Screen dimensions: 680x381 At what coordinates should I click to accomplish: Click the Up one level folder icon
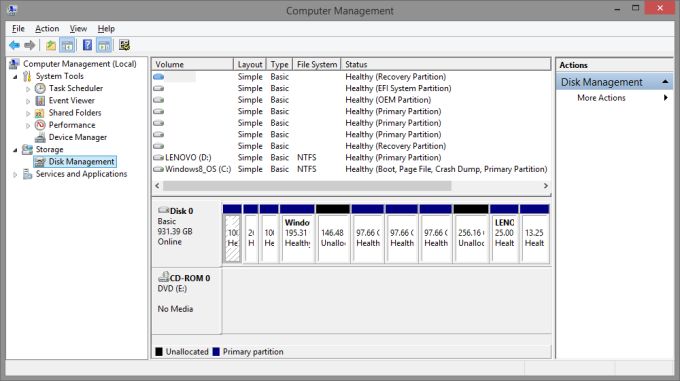(x=51, y=45)
